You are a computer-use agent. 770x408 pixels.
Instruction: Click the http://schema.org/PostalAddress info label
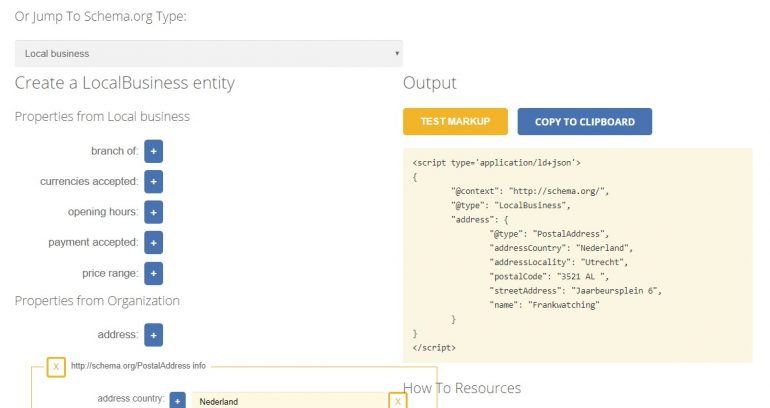point(138,366)
